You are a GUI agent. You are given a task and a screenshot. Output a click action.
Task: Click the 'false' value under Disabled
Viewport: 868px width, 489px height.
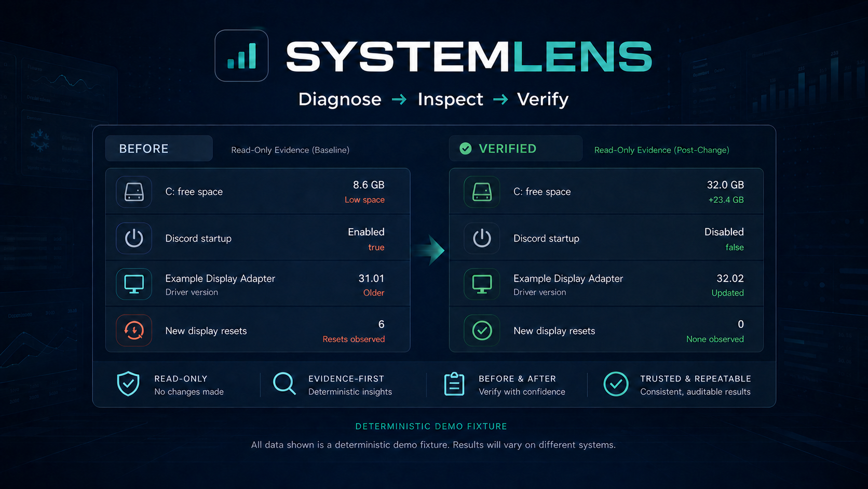pos(735,247)
